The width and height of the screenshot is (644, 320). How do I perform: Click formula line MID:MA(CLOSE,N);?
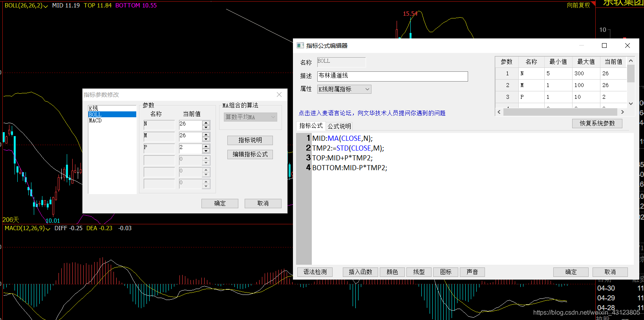[x=342, y=138]
